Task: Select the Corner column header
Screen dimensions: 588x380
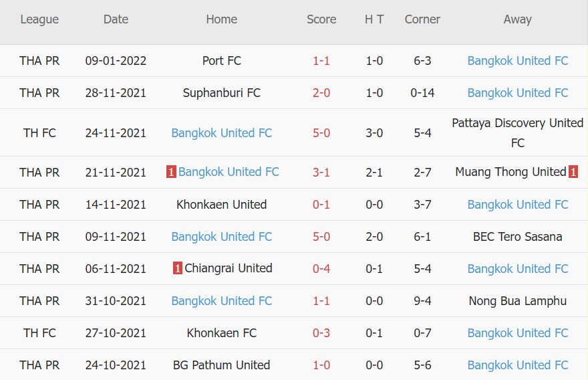Action: click(x=422, y=19)
